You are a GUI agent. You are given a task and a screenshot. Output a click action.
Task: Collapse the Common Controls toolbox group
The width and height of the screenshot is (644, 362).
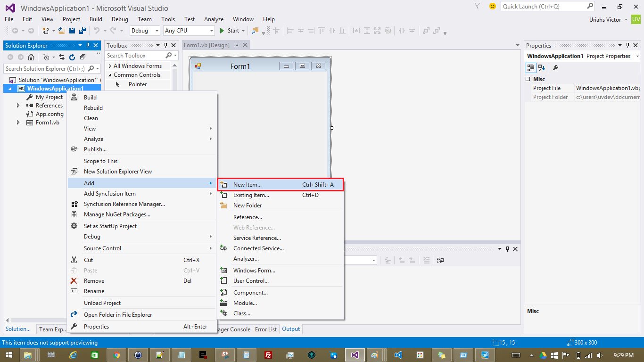click(109, 75)
